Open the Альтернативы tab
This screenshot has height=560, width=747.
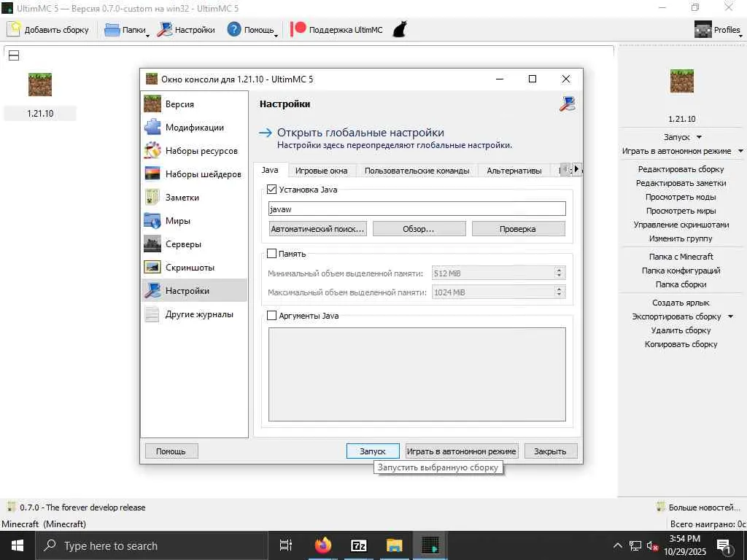(514, 171)
